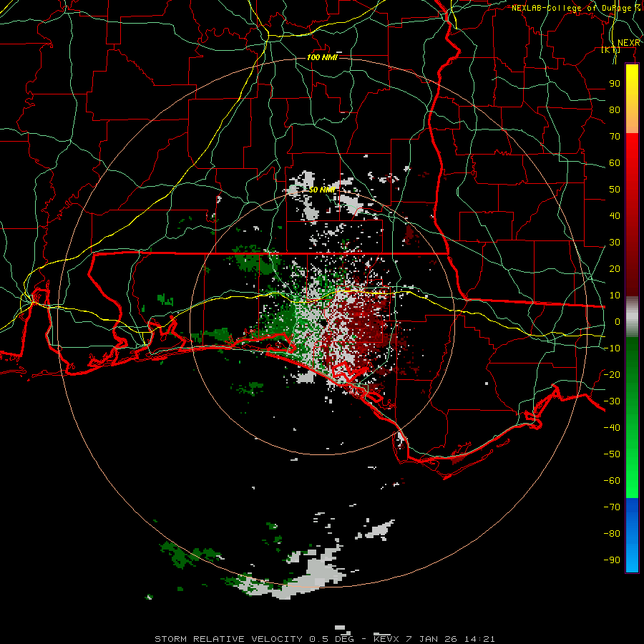This screenshot has width=644, height=644.
Task: Click the "50 NMI" range ring label
Action: point(322,190)
